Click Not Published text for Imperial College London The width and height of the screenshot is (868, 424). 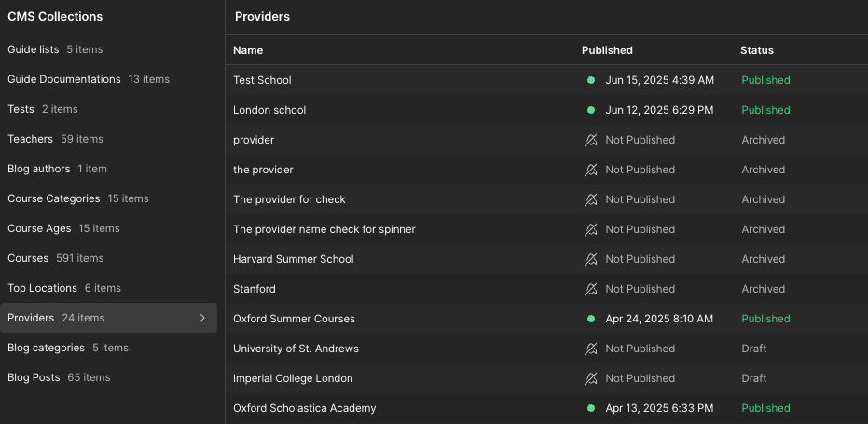point(641,378)
